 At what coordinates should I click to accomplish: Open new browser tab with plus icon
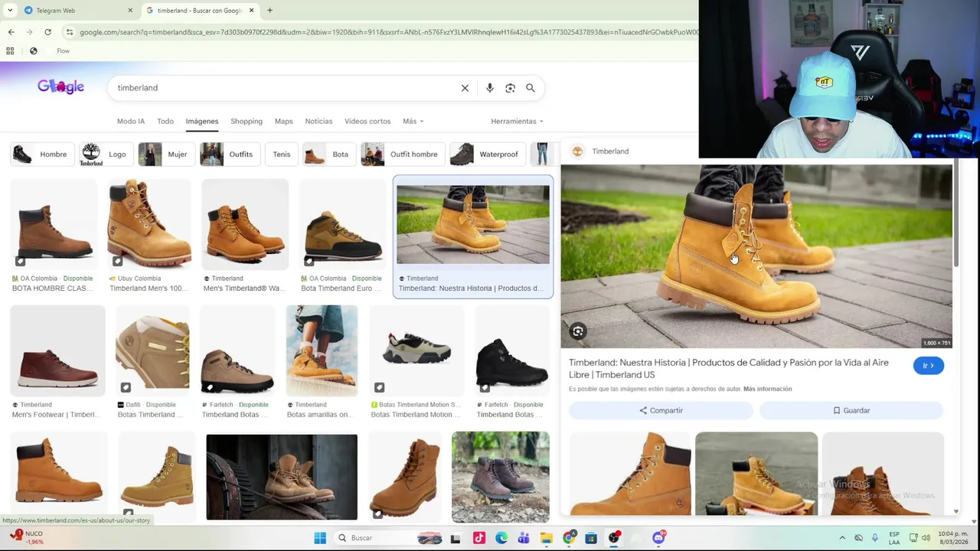[269, 11]
